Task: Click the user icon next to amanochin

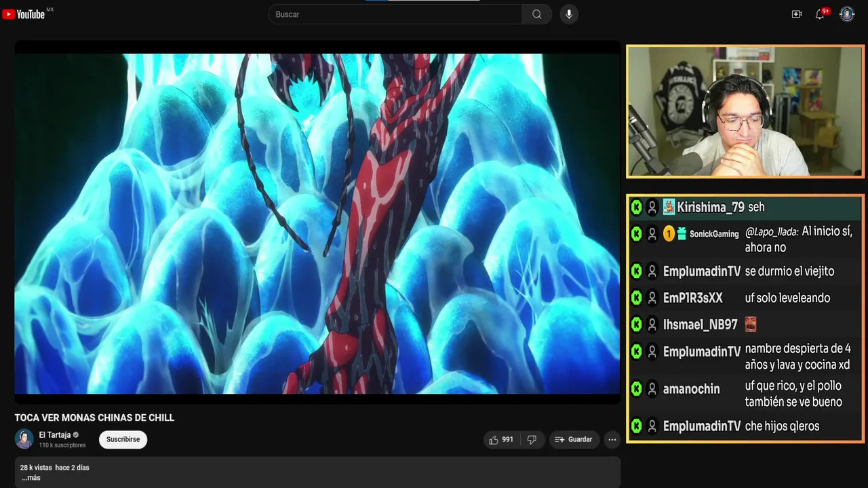Action: pos(652,389)
